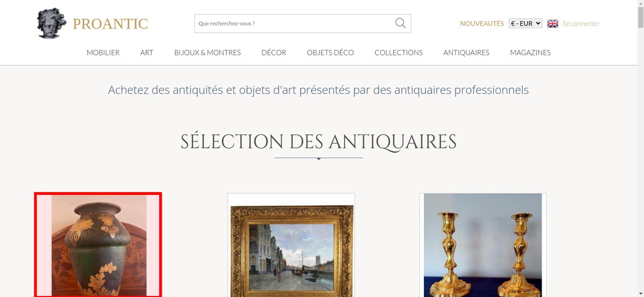Image resolution: width=644 pixels, height=297 pixels.
Task: Open the Magazines menu
Action: (x=530, y=52)
